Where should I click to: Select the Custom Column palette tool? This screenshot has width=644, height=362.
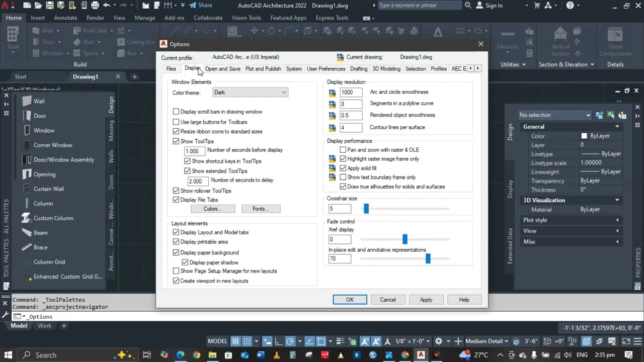tap(47, 218)
